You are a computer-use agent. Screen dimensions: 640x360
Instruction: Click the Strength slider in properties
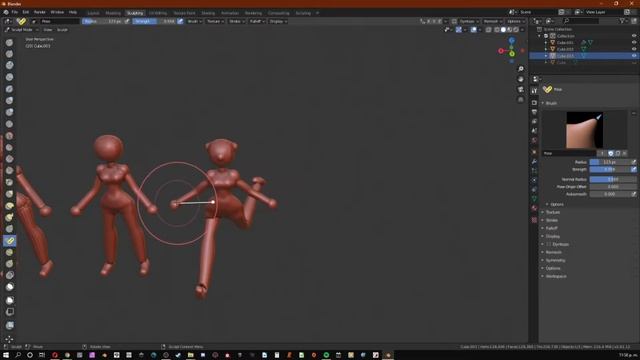(609, 169)
